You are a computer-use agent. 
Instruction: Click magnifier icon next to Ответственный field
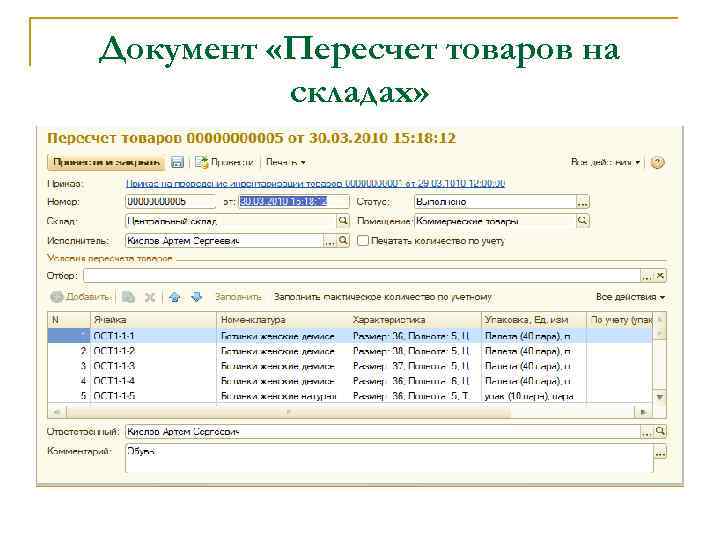click(x=660, y=432)
